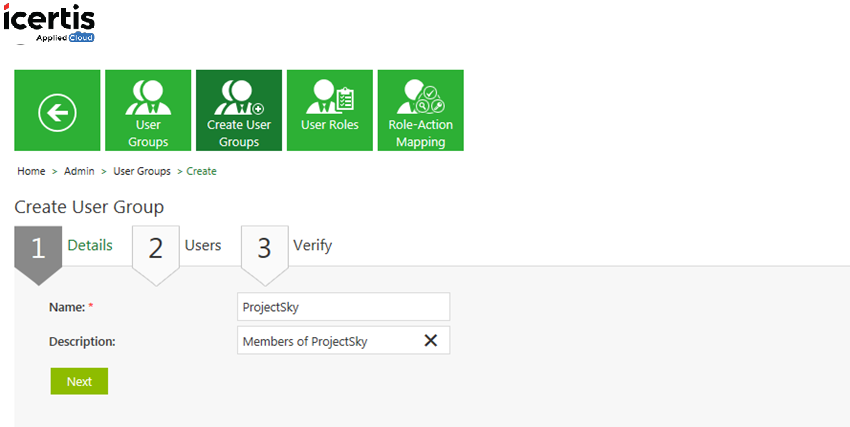
Task: Click the Name input field
Action: 344,307
